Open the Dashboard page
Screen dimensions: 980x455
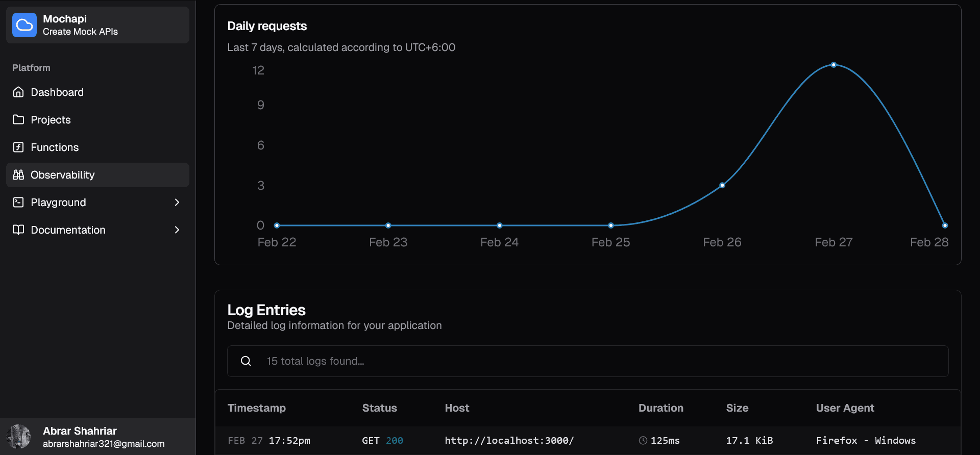[x=57, y=92]
